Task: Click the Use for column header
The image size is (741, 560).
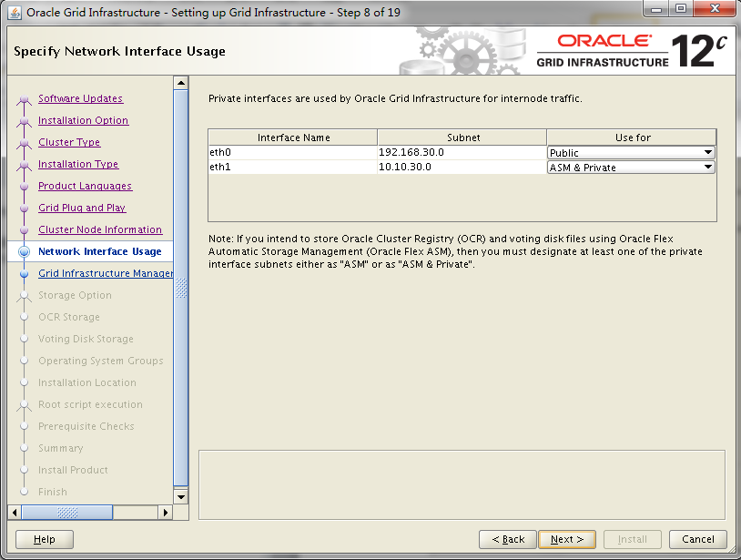Action: [632, 137]
